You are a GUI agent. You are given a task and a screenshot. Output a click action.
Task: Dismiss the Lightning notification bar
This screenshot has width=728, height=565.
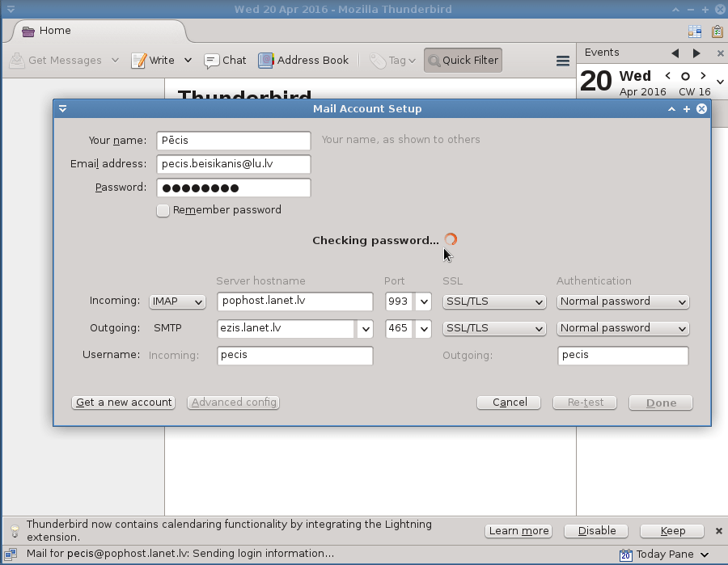coord(719,531)
